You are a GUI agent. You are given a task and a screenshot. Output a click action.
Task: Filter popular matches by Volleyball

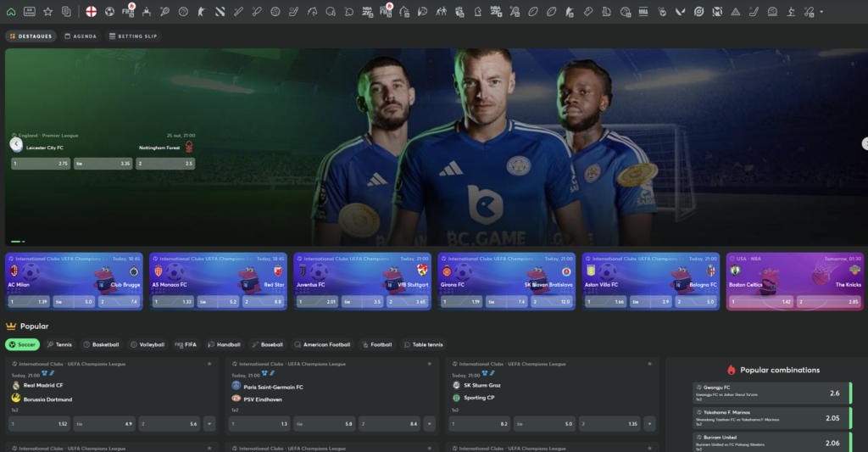[x=147, y=344]
